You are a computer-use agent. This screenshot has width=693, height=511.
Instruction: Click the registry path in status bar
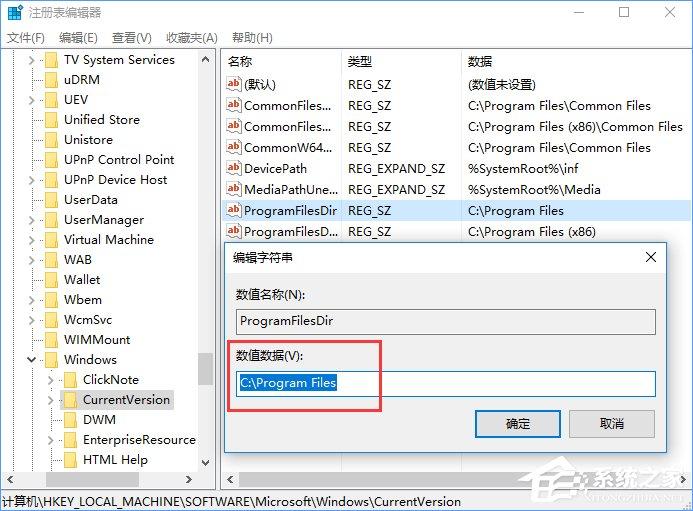(x=231, y=502)
